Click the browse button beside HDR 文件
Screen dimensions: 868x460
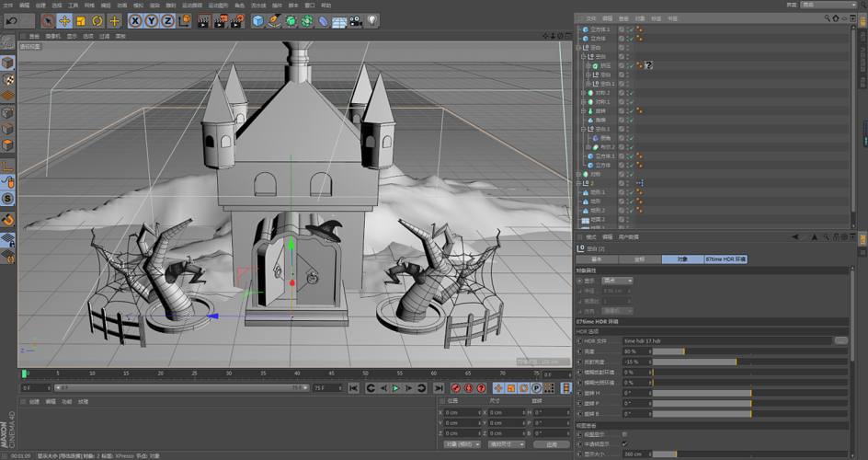pyautogui.click(x=840, y=340)
